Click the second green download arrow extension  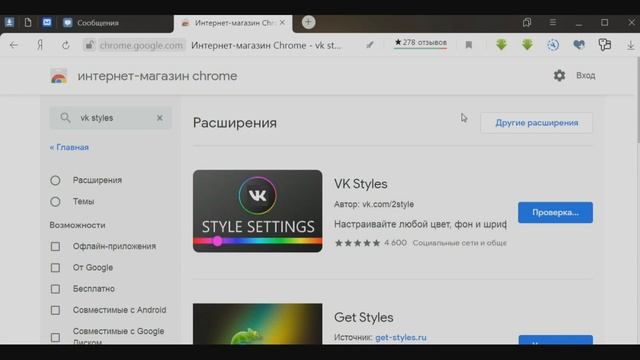[527, 44]
